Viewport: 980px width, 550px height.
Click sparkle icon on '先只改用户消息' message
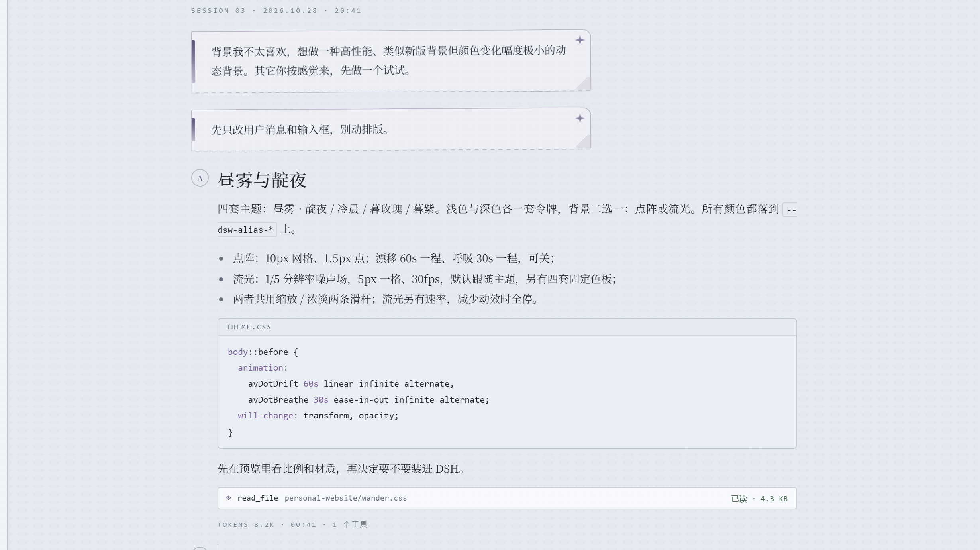point(580,118)
